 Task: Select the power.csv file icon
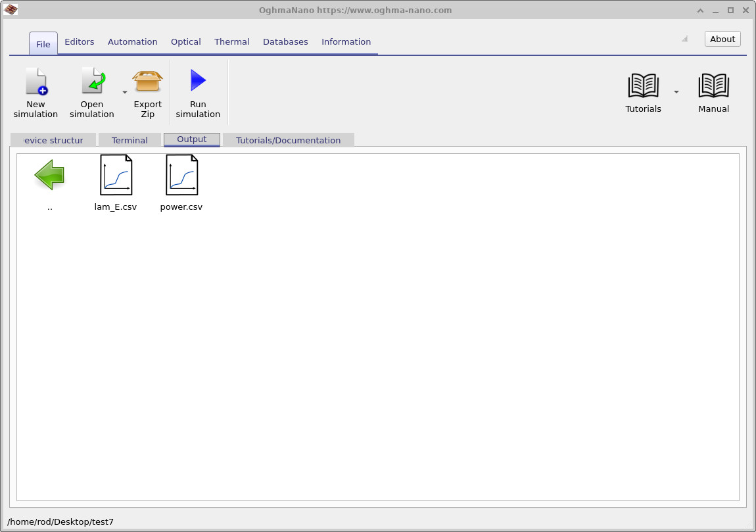pyautogui.click(x=181, y=175)
